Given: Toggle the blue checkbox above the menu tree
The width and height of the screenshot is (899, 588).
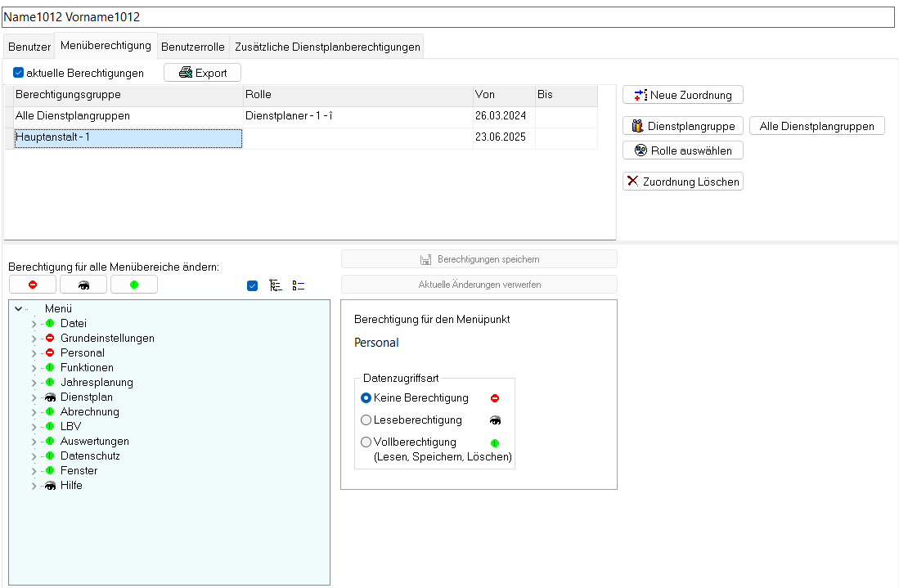Looking at the screenshot, I should [x=252, y=285].
